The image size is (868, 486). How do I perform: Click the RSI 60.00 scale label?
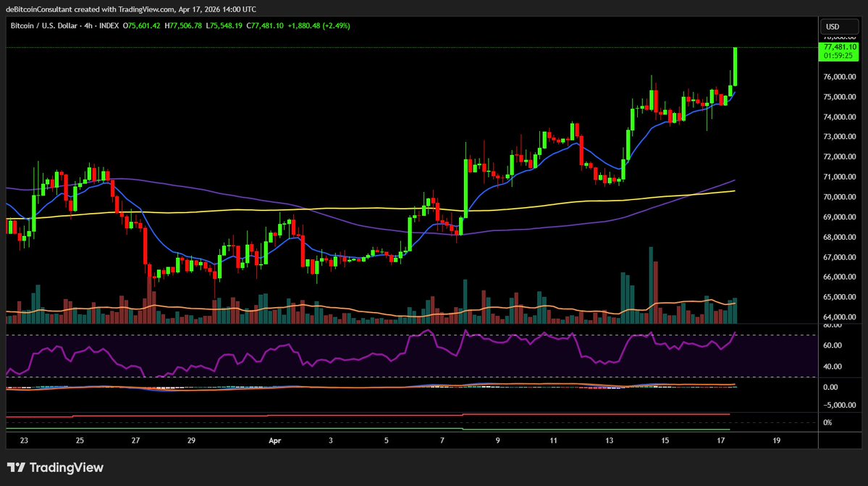tap(833, 345)
